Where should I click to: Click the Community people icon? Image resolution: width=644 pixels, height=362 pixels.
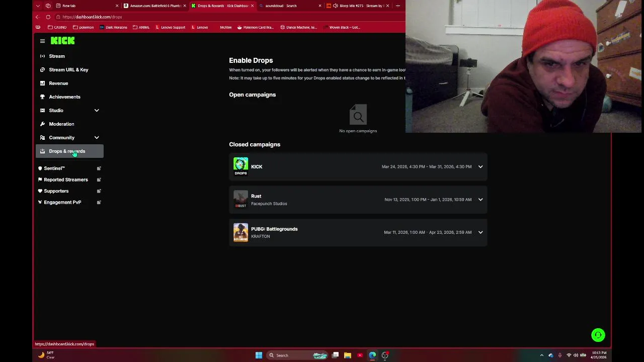[x=42, y=138]
